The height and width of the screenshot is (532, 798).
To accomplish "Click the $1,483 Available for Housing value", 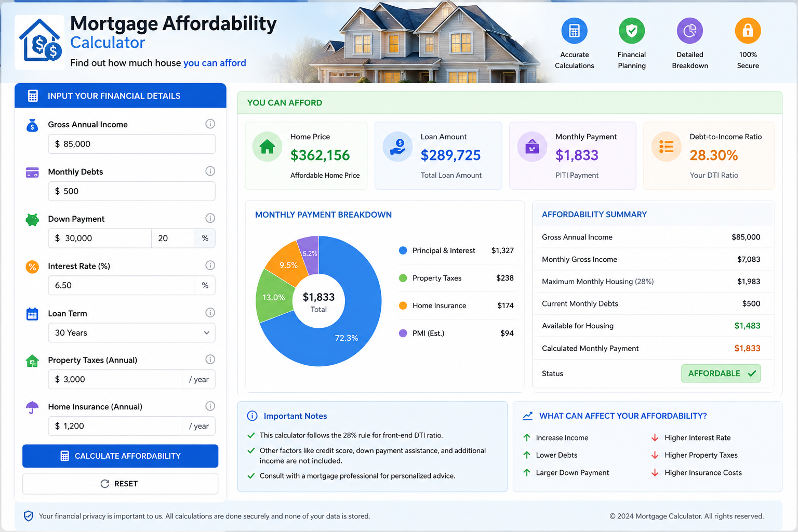I will [747, 326].
